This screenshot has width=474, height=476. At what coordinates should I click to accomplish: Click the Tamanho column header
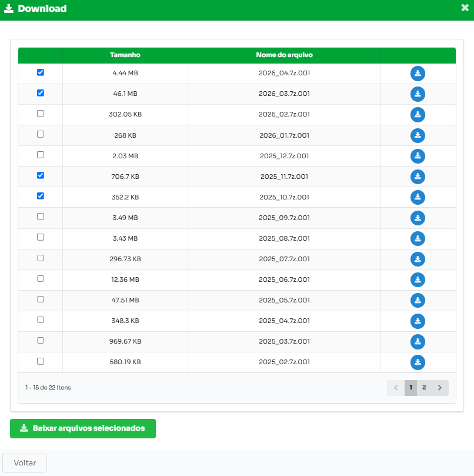125,55
